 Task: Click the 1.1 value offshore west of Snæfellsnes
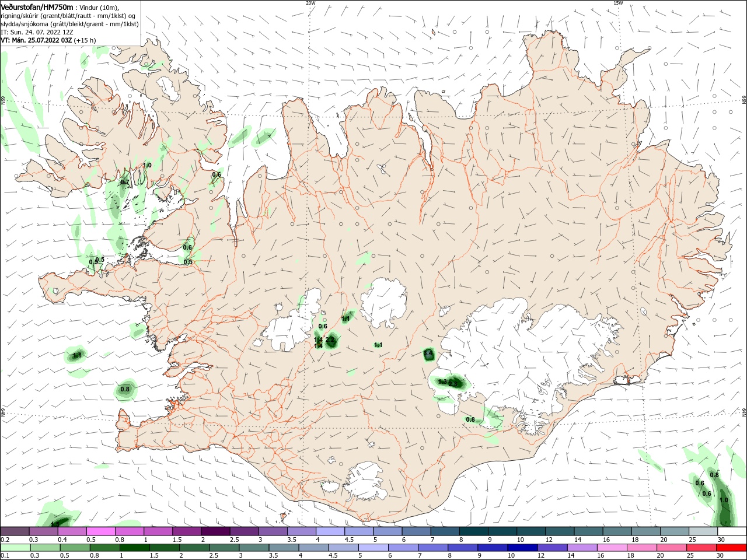pos(77,355)
